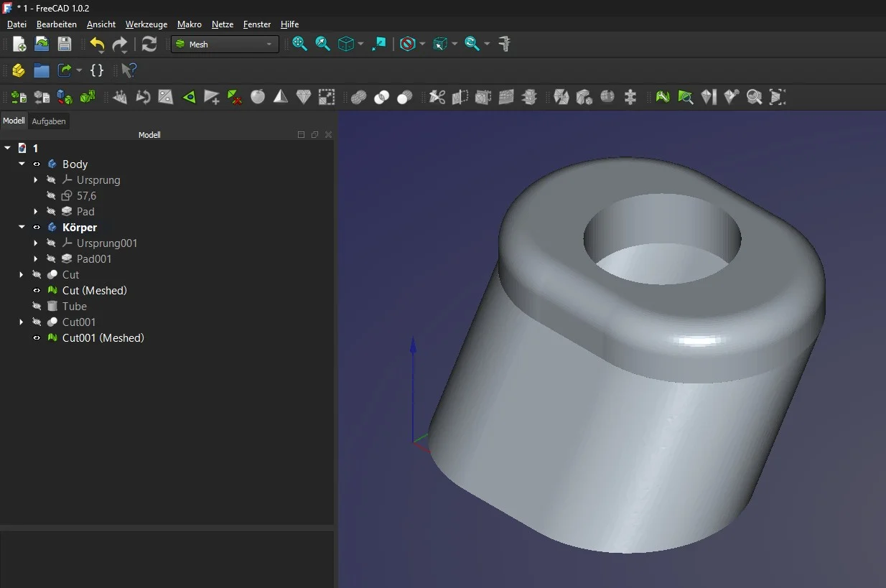Click the Refresh recompute icon
This screenshot has width=886, height=588.
tap(149, 45)
